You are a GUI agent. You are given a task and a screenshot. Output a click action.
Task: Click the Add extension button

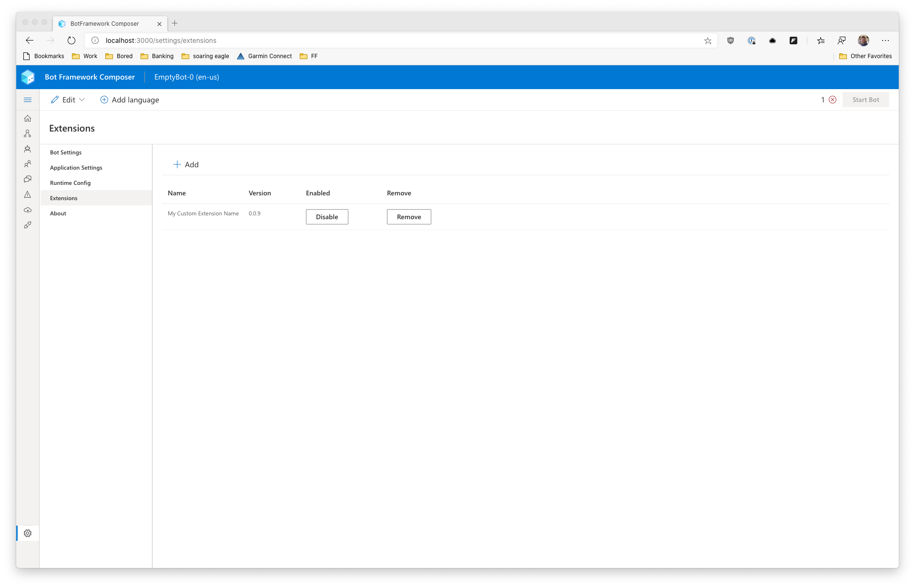coord(186,164)
